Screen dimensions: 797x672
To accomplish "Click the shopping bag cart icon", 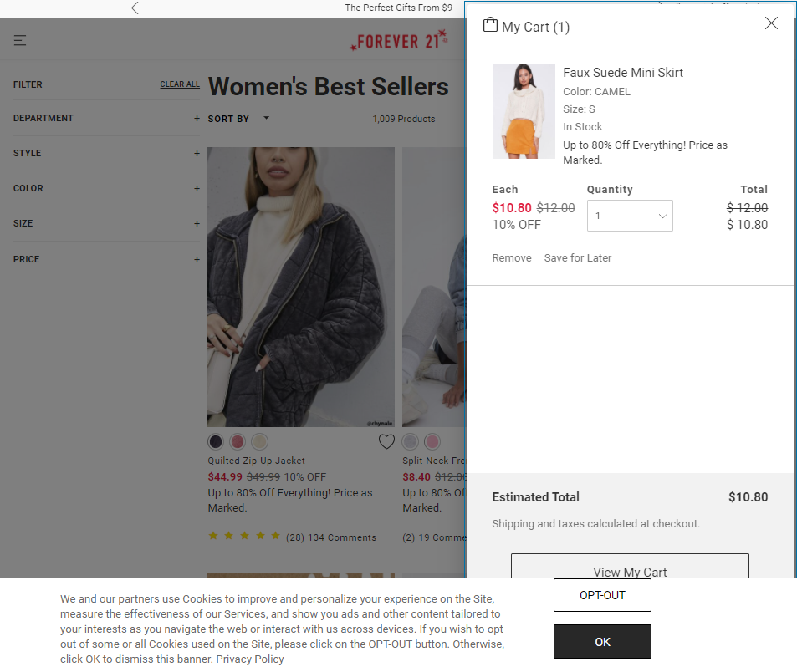I will point(490,24).
